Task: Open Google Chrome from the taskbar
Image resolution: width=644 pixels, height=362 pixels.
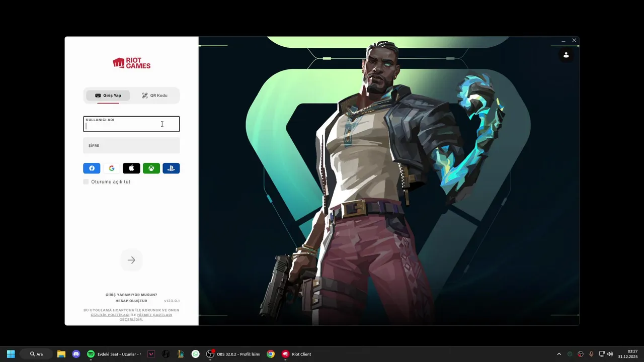Action: point(271,354)
